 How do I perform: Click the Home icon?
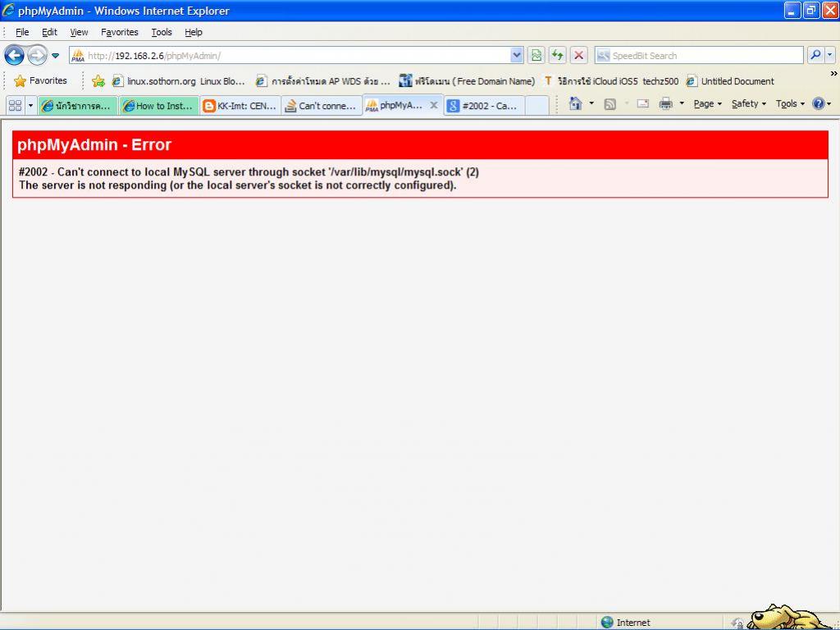pyautogui.click(x=575, y=103)
